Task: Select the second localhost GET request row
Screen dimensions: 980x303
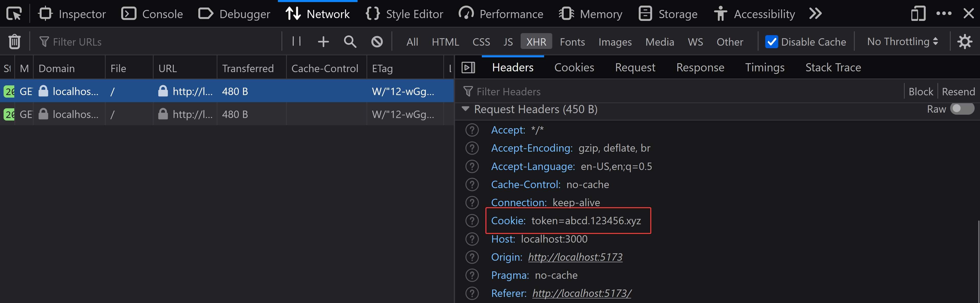Action: click(x=227, y=114)
